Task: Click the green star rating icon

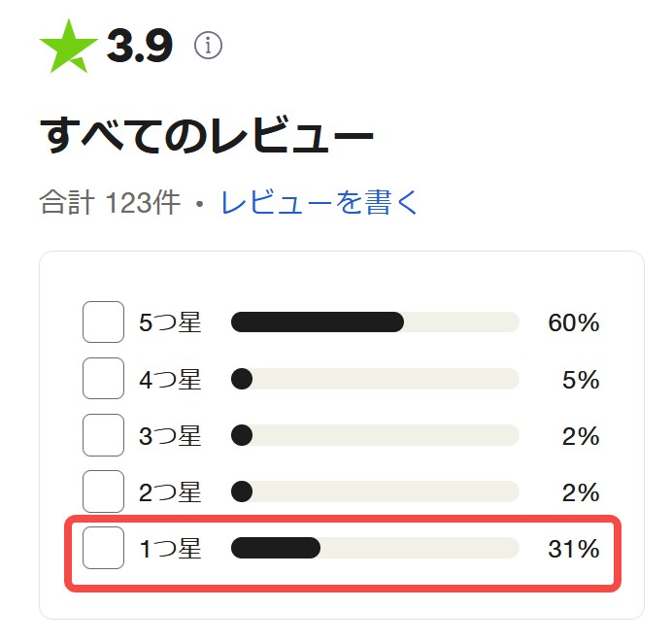Action: [x=69, y=47]
